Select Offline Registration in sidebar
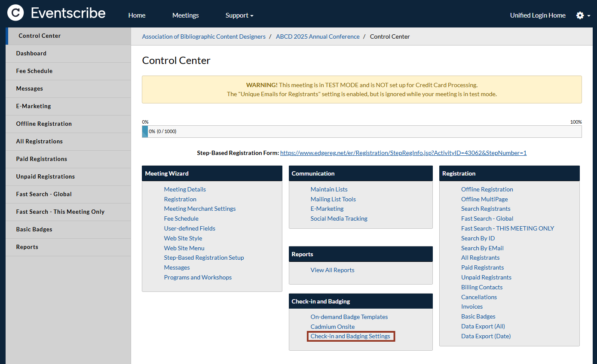The image size is (597, 364). coord(68,124)
